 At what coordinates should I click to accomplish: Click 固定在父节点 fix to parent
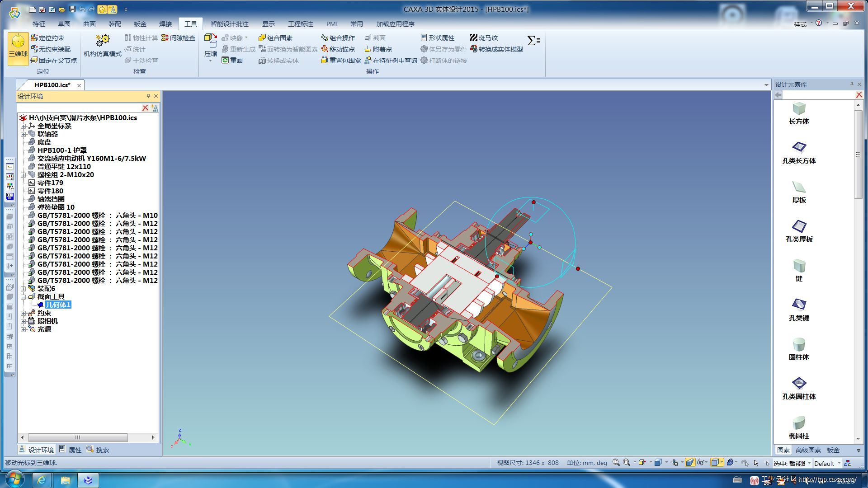(x=54, y=61)
